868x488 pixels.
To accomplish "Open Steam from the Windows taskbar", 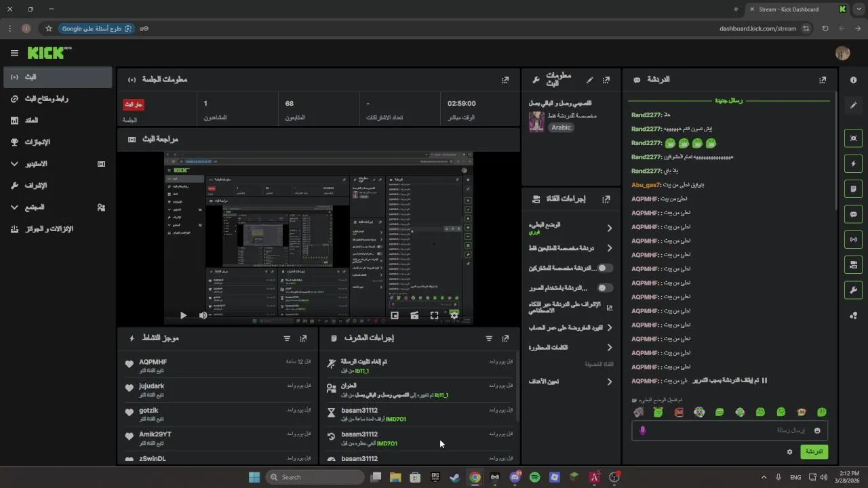I will [454, 477].
